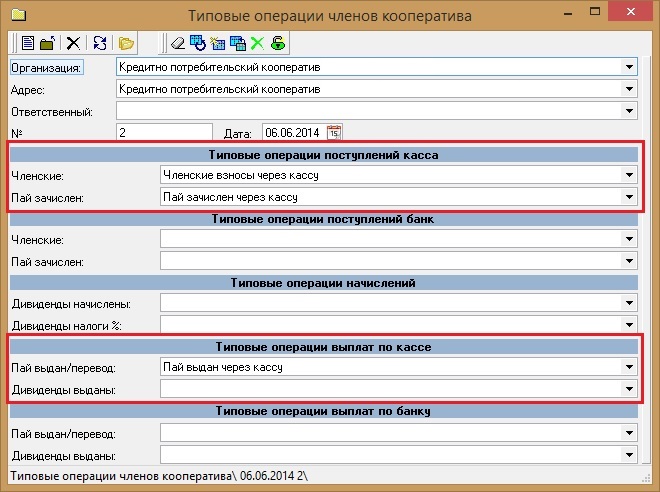The width and height of the screenshot is (660, 492).
Task: Click status bar text Типовые операции членов кооператива\ 06.06.2014 2\
Action: point(159,476)
